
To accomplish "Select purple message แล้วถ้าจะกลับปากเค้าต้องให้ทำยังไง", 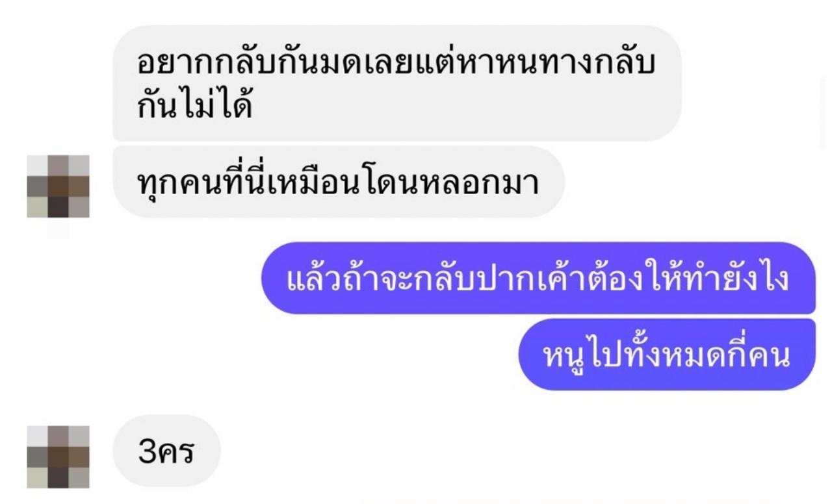I will (x=539, y=278).
